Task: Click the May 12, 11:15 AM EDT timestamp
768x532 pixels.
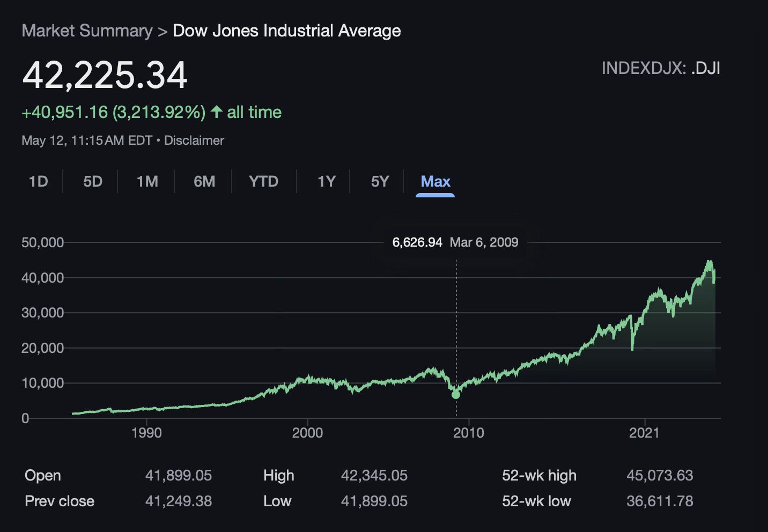Action: pyautogui.click(x=87, y=141)
